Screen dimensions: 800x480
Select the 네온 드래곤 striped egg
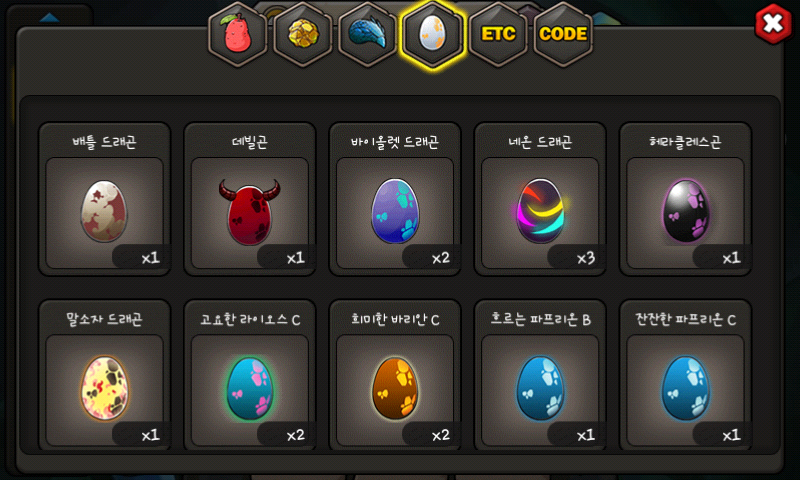540,211
